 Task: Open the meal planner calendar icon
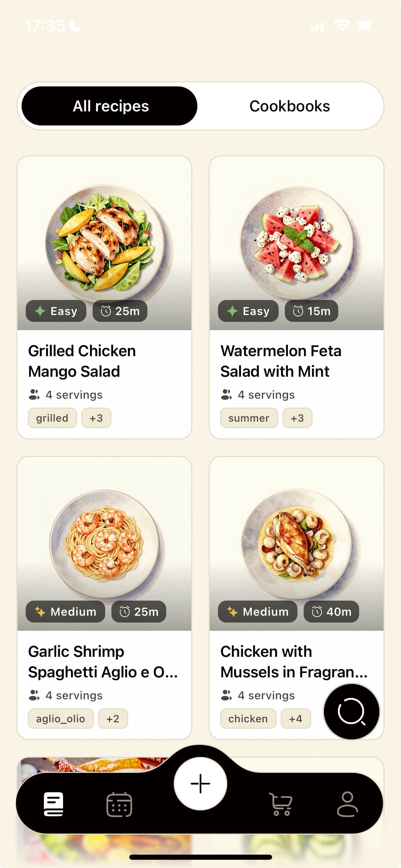pos(119,804)
